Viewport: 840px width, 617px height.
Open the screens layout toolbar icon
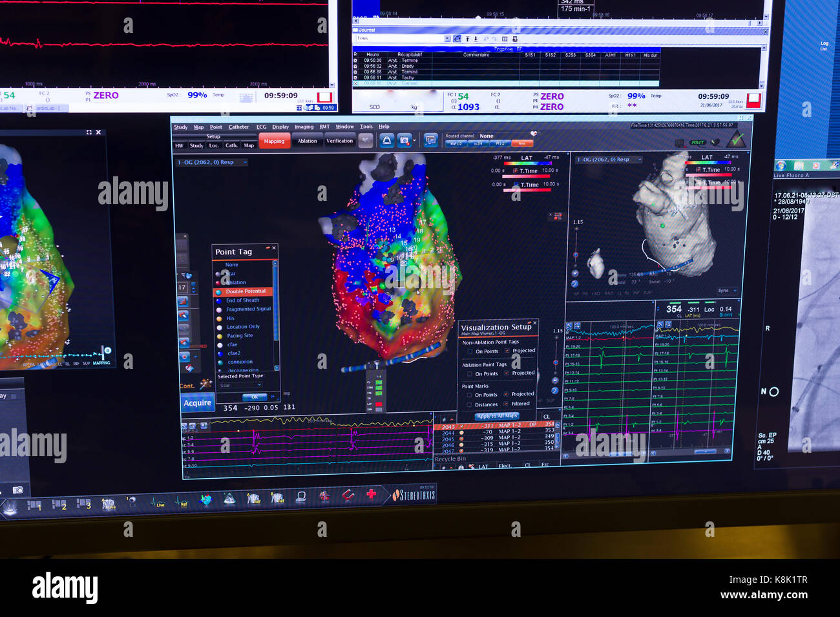click(430, 140)
